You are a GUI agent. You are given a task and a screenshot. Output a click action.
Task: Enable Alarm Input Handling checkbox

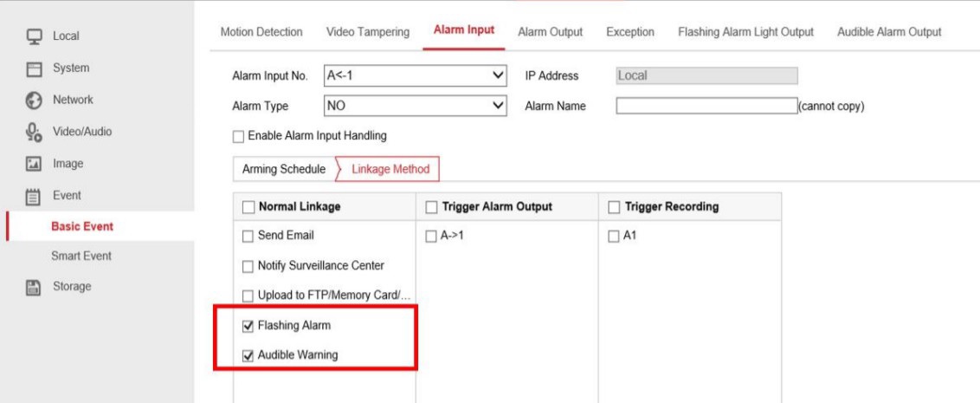tap(240, 136)
